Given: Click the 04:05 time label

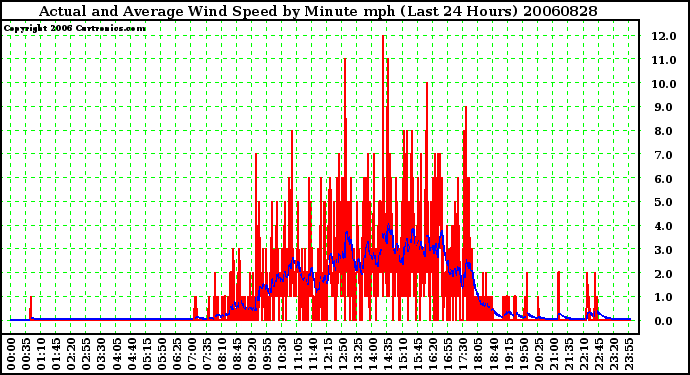Looking at the screenshot, I should pyautogui.click(x=116, y=354).
